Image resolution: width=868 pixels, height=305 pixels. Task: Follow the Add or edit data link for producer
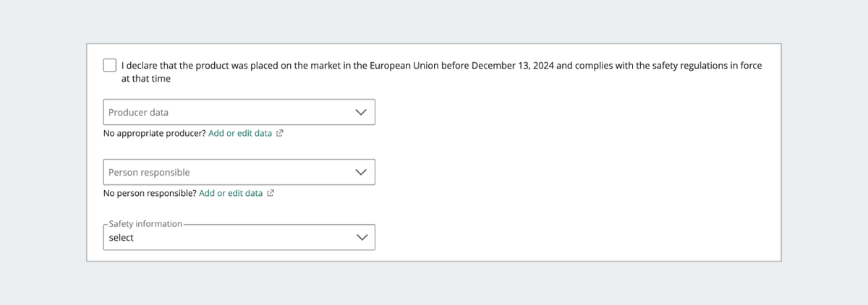tap(240, 134)
